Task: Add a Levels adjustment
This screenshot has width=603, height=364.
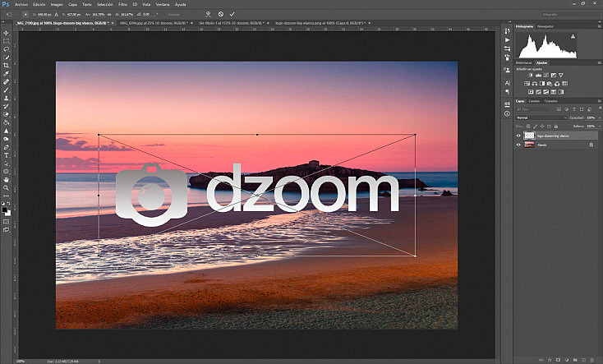Action: [538, 76]
